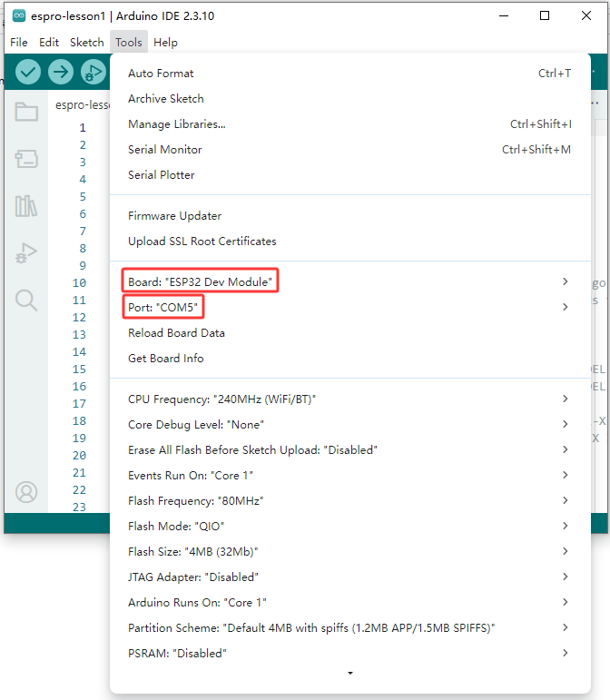Open Manage Libraries... entry
610x700 pixels.
click(350, 124)
